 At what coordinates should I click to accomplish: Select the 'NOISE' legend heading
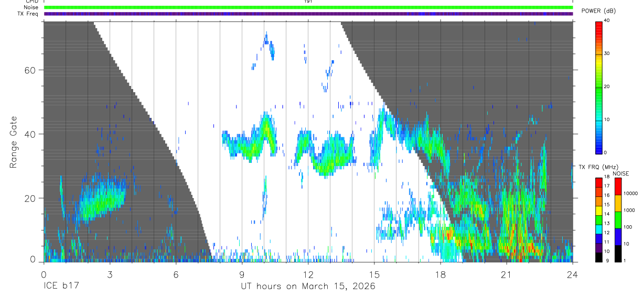click(620, 173)
